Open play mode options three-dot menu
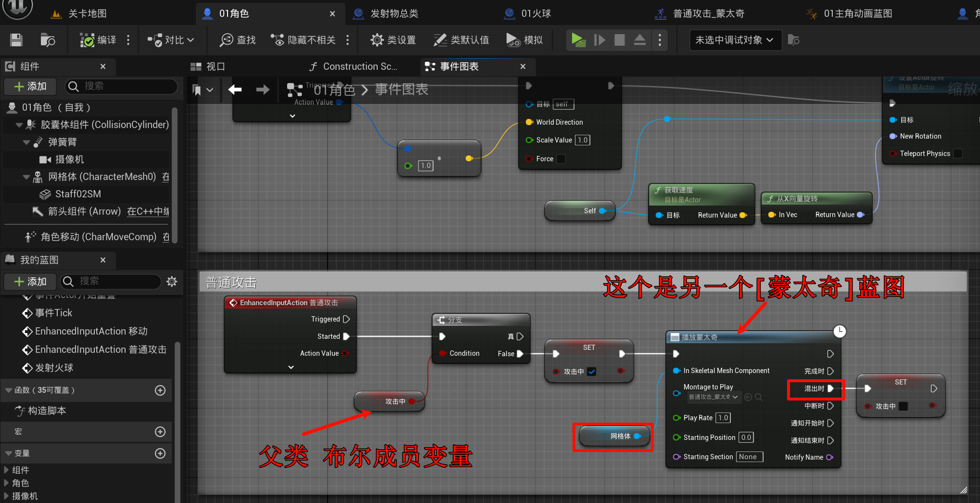Image resolution: width=980 pixels, height=503 pixels. pyautogui.click(x=660, y=40)
